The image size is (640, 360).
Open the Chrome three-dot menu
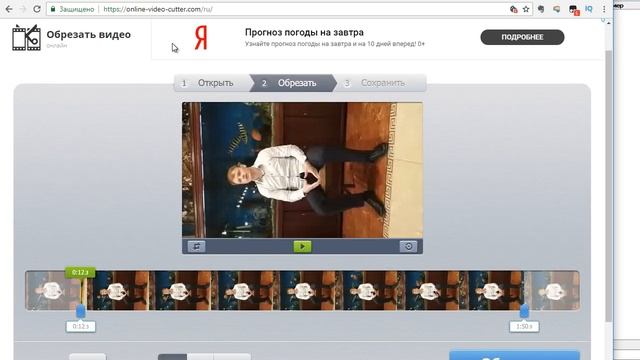click(604, 9)
